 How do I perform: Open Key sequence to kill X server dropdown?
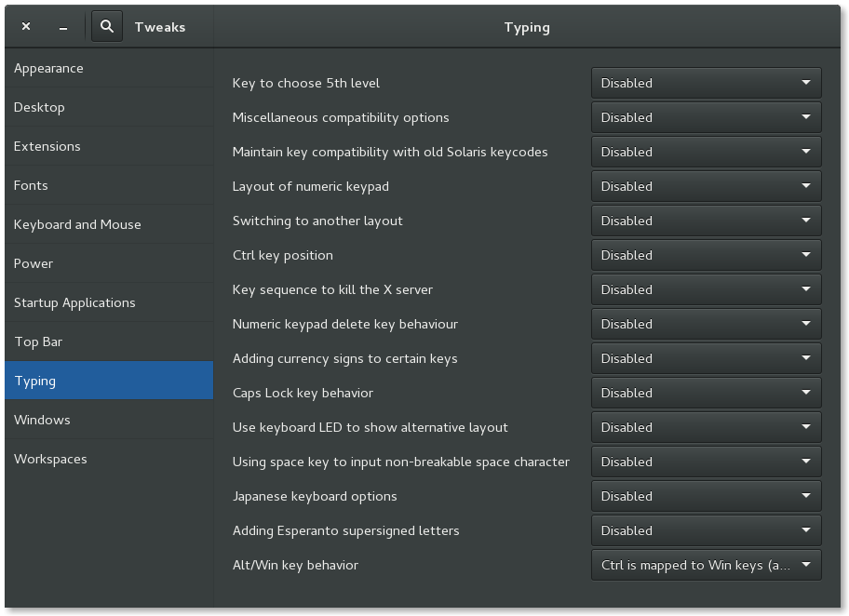pyautogui.click(x=706, y=290)
